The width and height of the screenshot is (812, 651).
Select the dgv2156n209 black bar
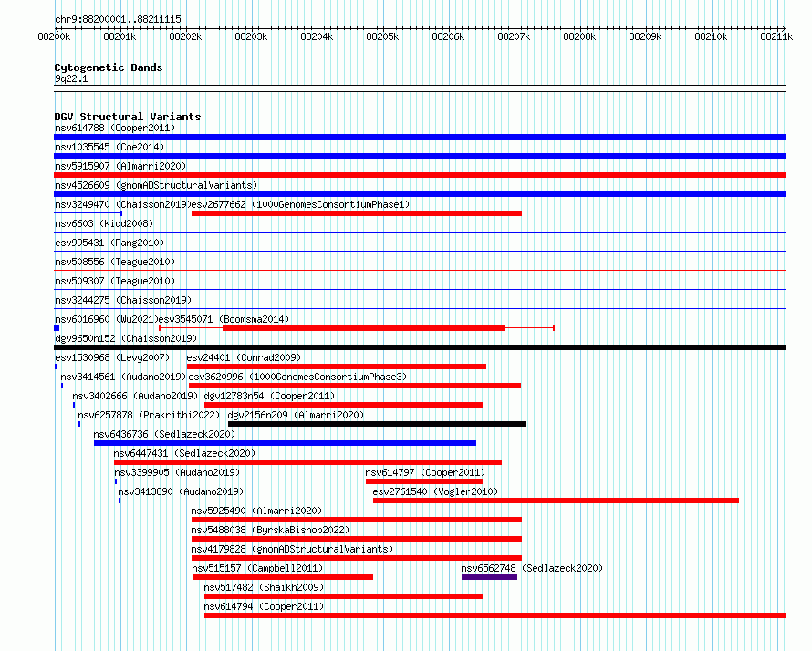[x=377, y=424]
